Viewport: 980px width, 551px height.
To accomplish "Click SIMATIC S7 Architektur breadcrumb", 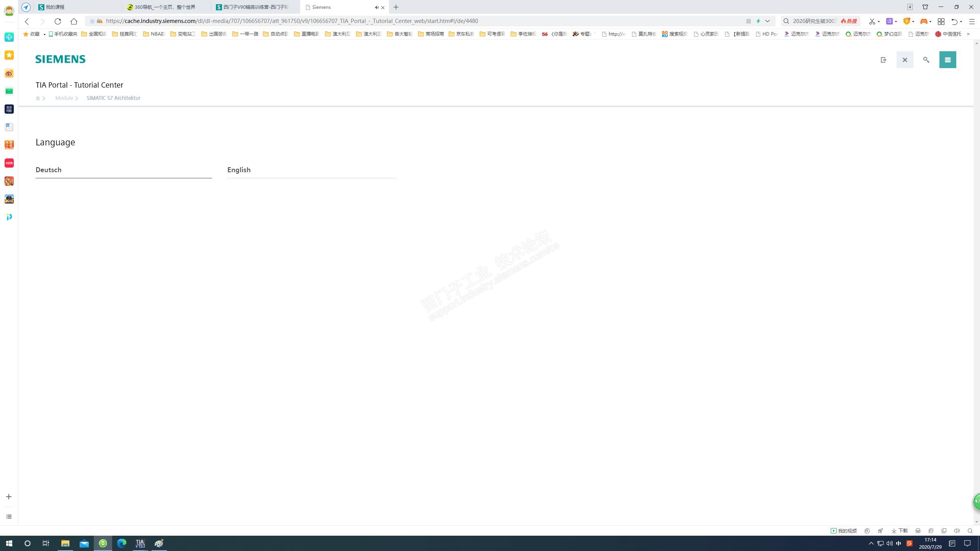I will coord(113,98).
